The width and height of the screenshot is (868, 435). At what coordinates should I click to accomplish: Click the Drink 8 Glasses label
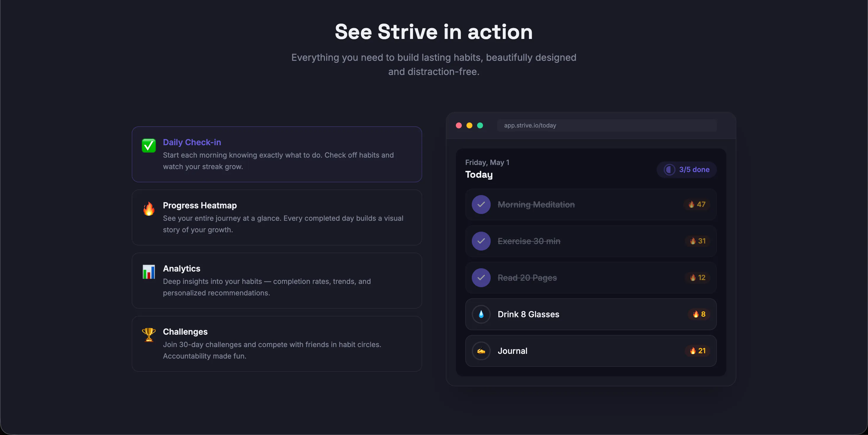point(528,314)
